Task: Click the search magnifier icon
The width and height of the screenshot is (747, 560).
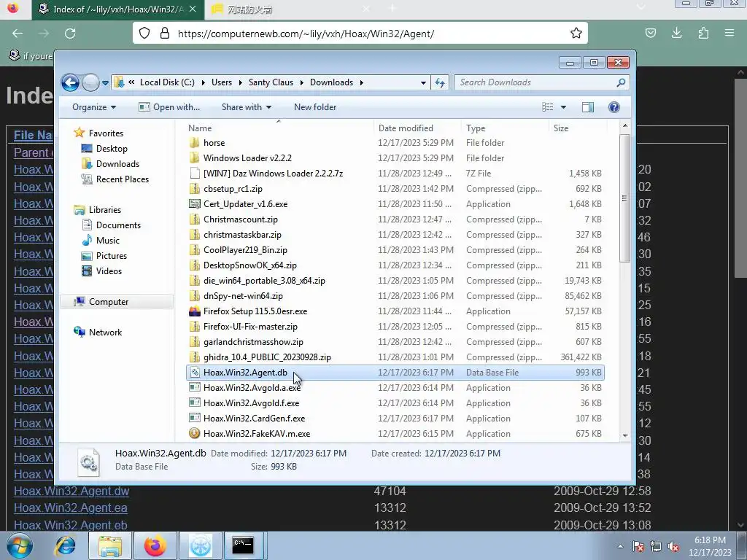Action: pos(621,82)
